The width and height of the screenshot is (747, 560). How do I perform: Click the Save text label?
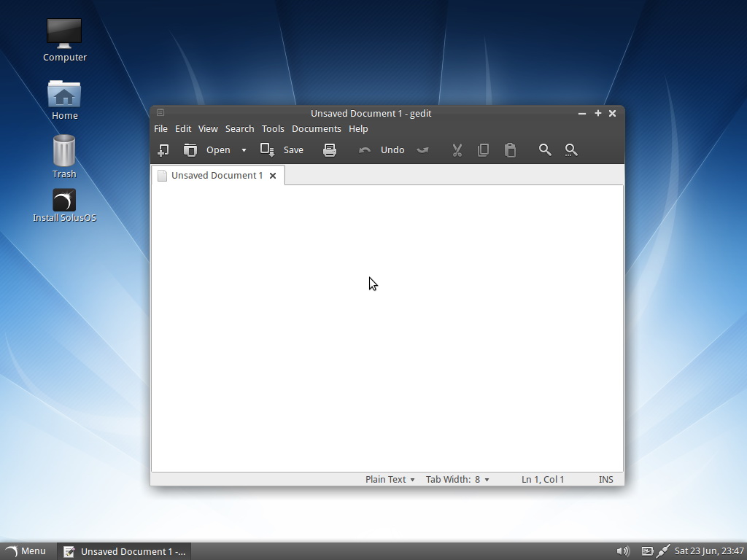[293, 150]
